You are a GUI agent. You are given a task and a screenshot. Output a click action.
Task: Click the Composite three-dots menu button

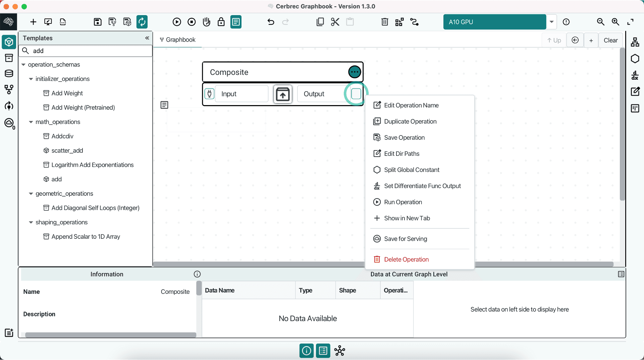[x=355, y=72]
